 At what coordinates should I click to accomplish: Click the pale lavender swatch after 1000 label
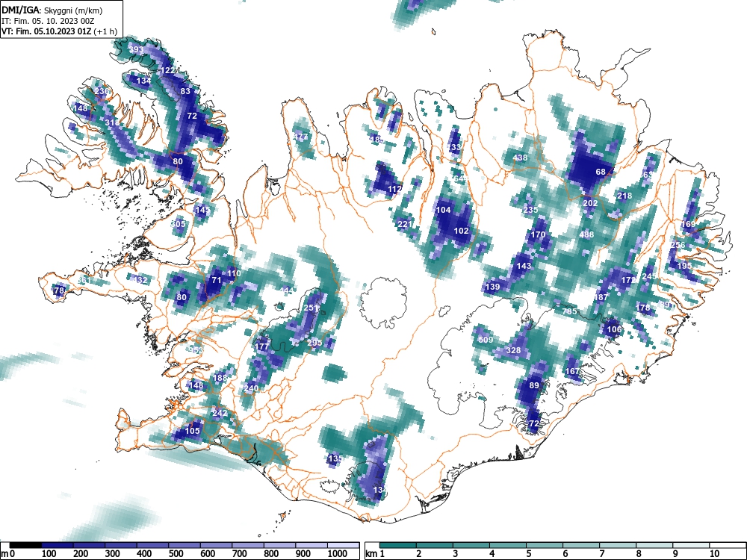point(344,545)
